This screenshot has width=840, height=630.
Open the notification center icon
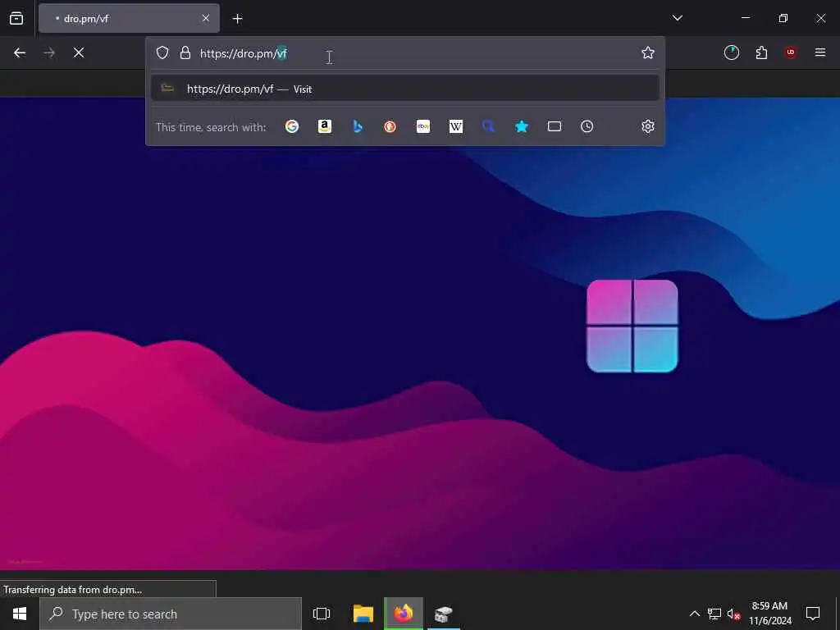point(813,614)
